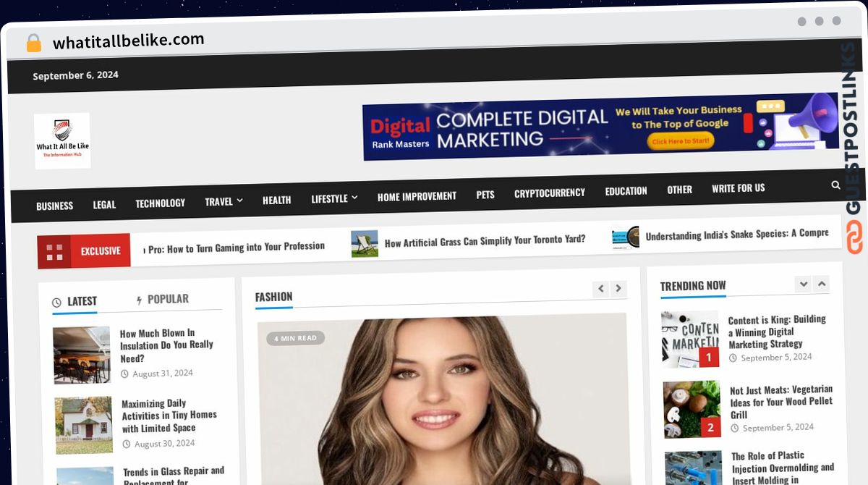Click the artificial grass ticker thumbnail

click(365, 244)
